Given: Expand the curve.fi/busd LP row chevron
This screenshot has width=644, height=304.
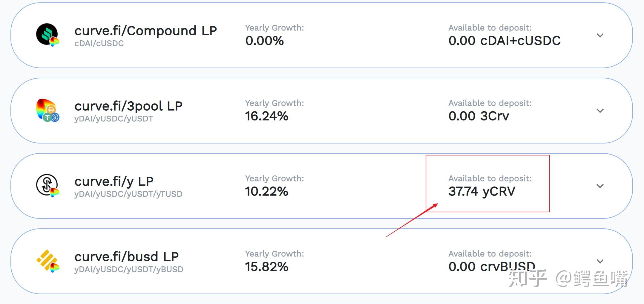Looking at the screenshot, I should click(x=600, y=261).
